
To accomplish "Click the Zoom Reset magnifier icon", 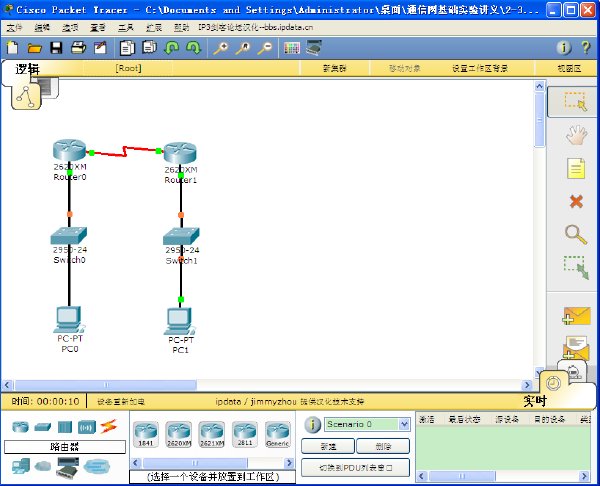I will (243, 48).
